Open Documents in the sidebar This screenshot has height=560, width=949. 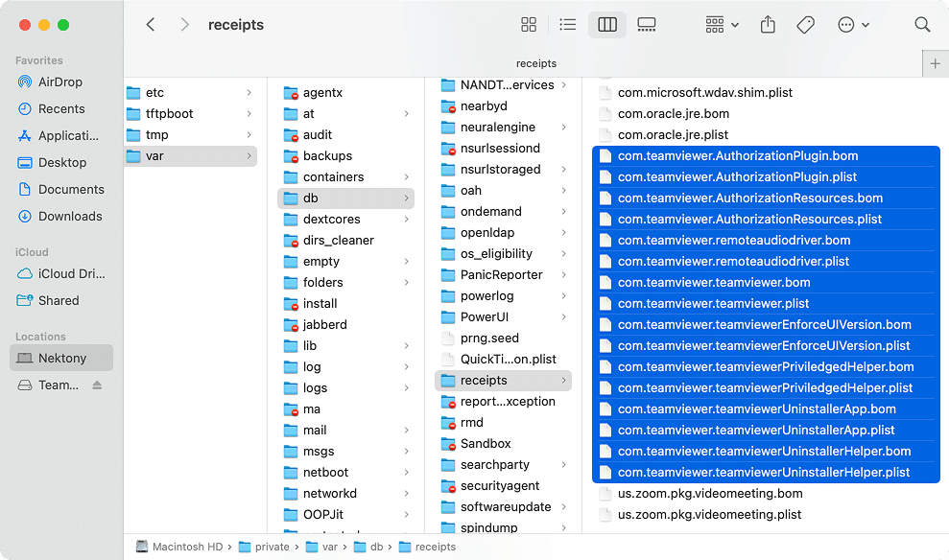point(60,189)
